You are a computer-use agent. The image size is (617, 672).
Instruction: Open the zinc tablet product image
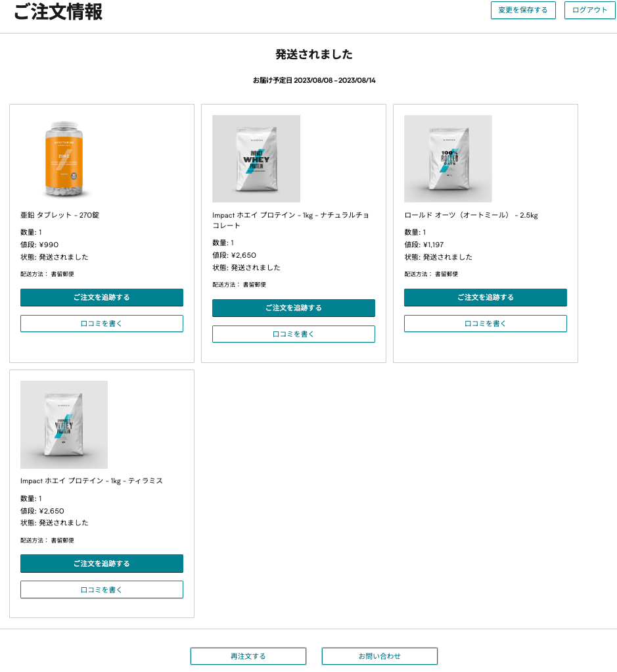click(64, 158)
